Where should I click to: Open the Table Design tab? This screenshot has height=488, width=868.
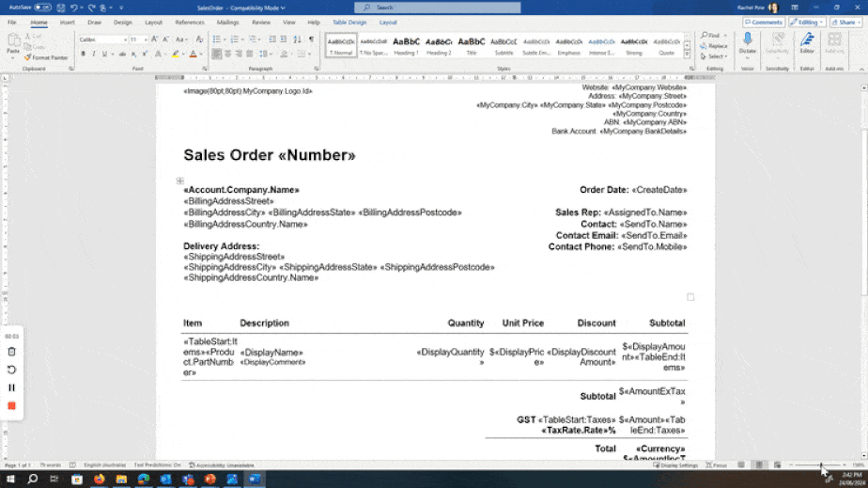click(x=349, y=22)
